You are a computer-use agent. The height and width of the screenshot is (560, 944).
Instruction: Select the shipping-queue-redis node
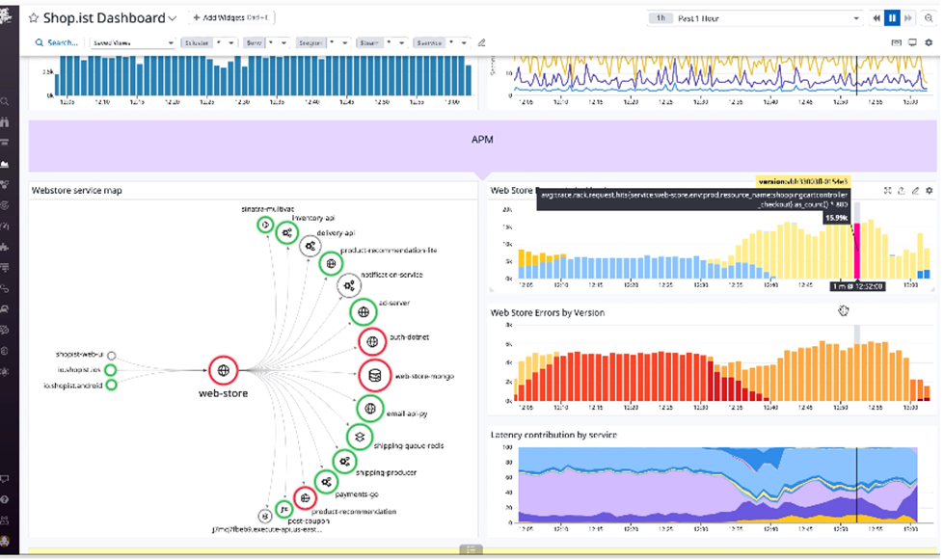pyautogui.click(x=360, y=438)
